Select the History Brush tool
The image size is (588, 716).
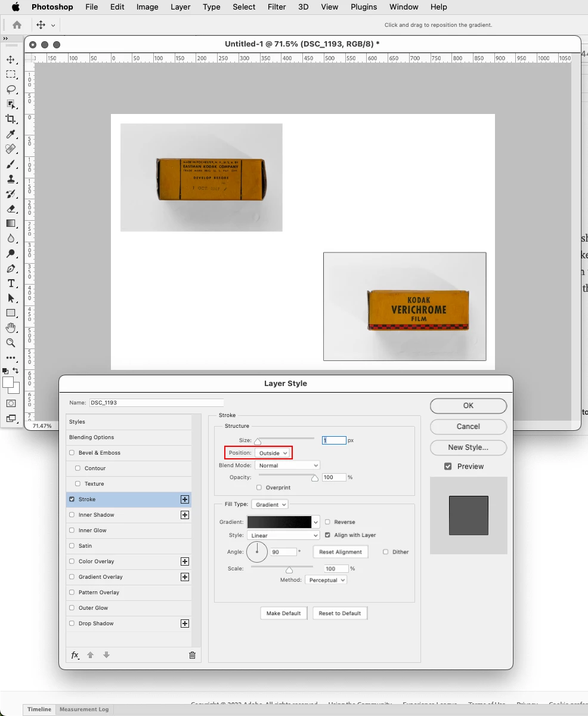[x=11, y=194]
